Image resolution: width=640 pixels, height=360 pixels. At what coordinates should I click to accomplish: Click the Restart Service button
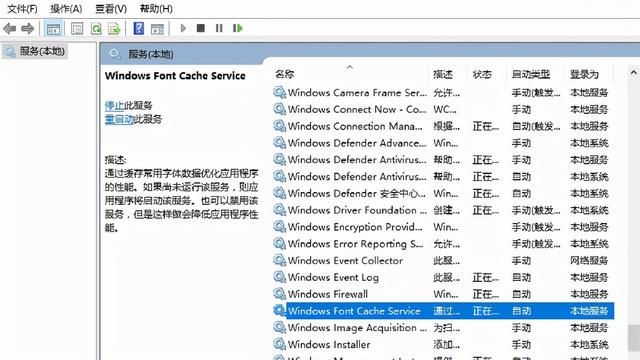click(x=238, y=28)
